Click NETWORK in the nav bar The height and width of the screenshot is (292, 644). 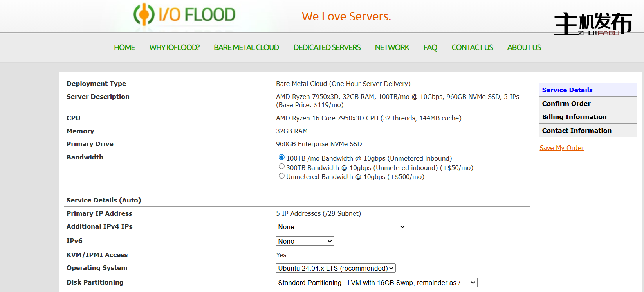392,48
